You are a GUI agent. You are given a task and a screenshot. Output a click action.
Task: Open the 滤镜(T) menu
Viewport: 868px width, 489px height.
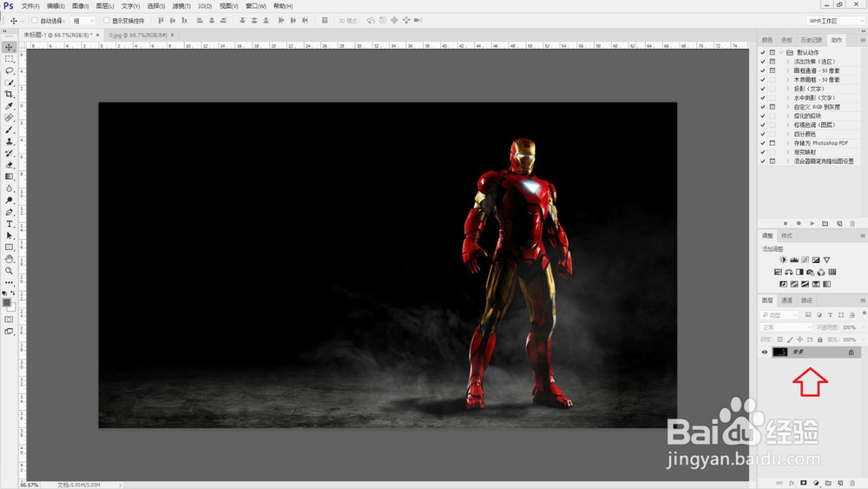click(181, 6)
